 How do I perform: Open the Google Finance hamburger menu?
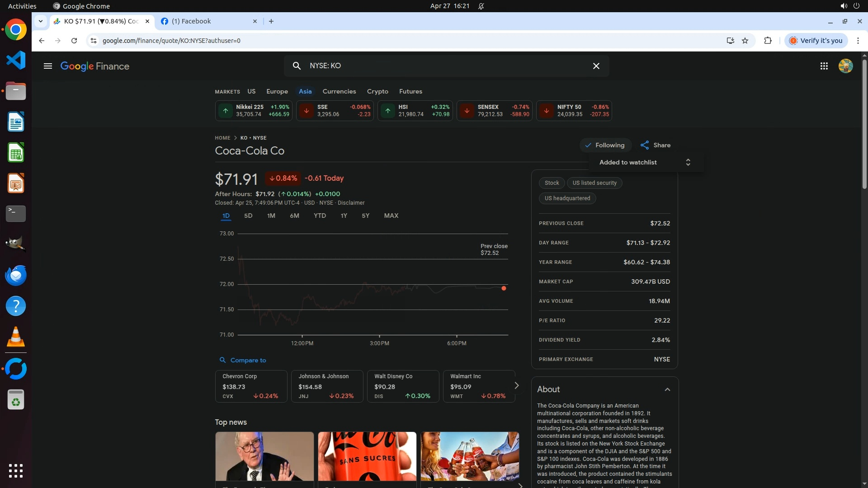[47, 66]
